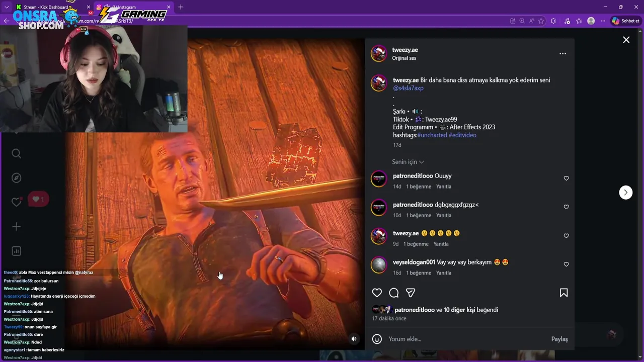Image resolution: width=644 pixels, height=362 pixels.
Task: Open browser extensions puzzle icon
Action: click(553, 21)
